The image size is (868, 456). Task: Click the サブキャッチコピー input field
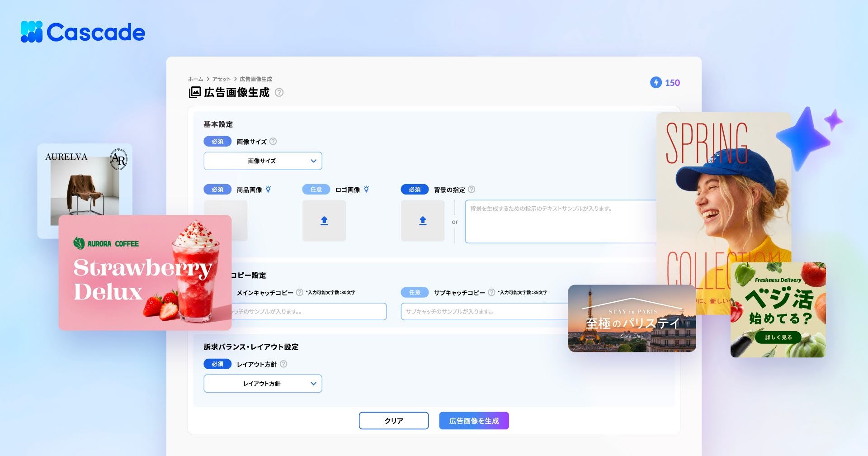click(x=484, y=312)
